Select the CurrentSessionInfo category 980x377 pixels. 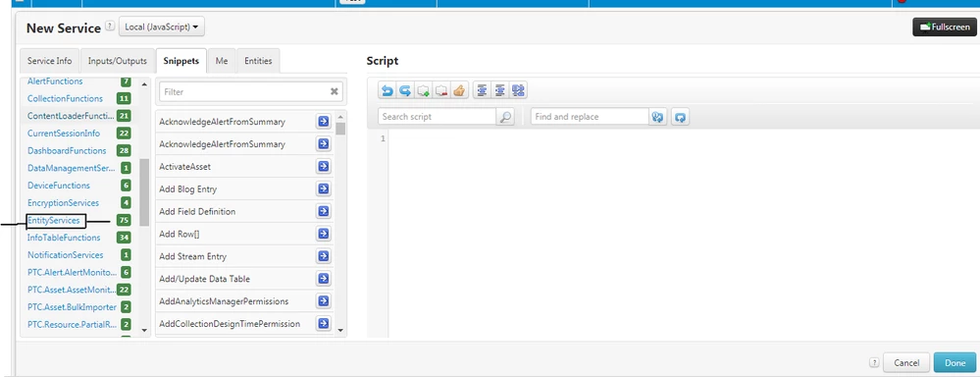pyautogui.click(x=64, y=134)
